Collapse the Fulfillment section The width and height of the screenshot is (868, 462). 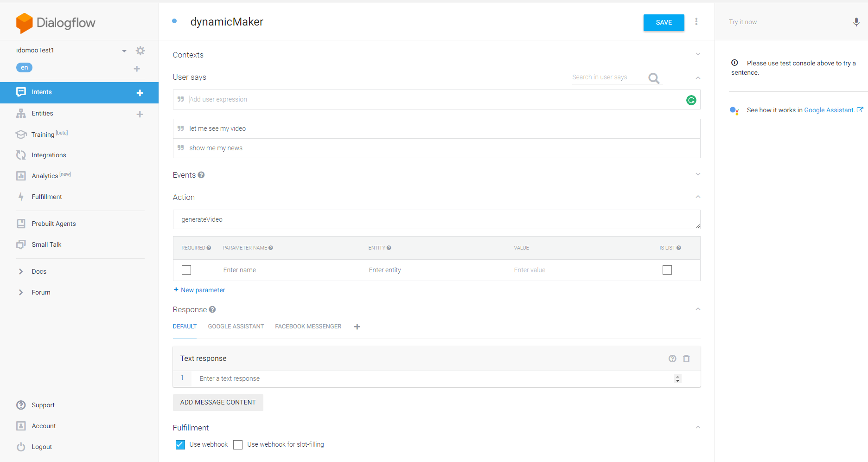(698, 427)
